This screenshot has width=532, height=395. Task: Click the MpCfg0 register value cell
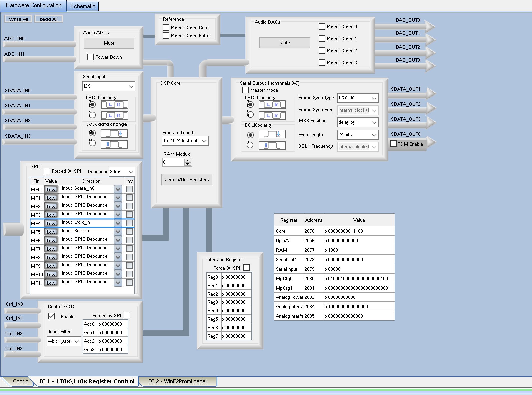[359, 278]
